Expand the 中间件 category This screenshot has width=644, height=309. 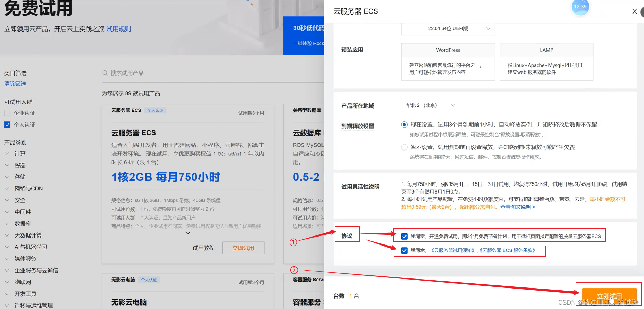(7, 212)
